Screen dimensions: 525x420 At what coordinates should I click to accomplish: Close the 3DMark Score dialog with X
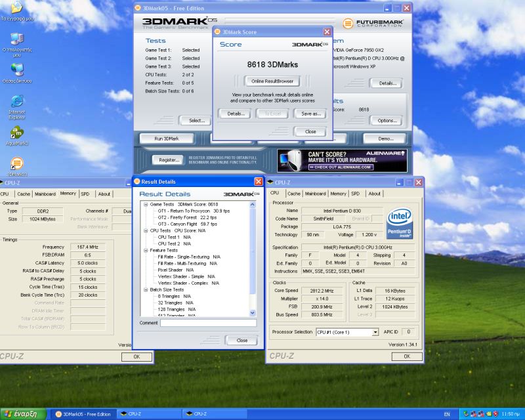327,31
